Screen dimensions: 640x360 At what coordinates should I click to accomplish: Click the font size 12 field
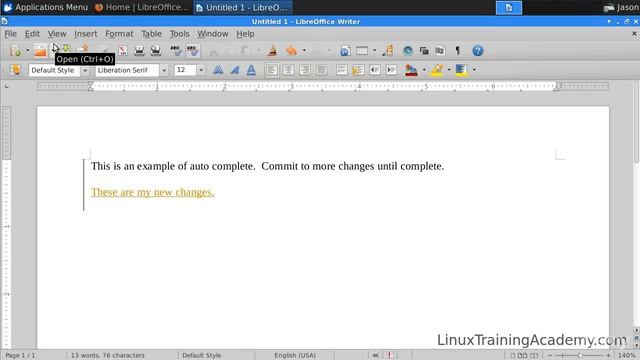pyautogui.click(x=185, y=70)
